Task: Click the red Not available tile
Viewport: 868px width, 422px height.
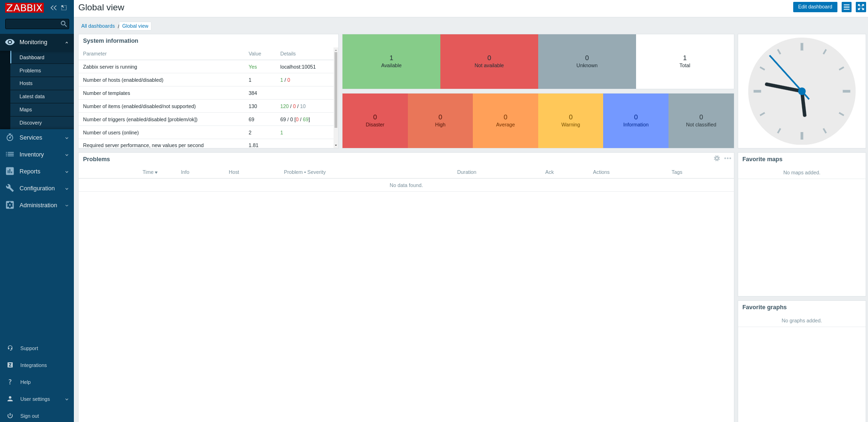Action: (489, 62)
